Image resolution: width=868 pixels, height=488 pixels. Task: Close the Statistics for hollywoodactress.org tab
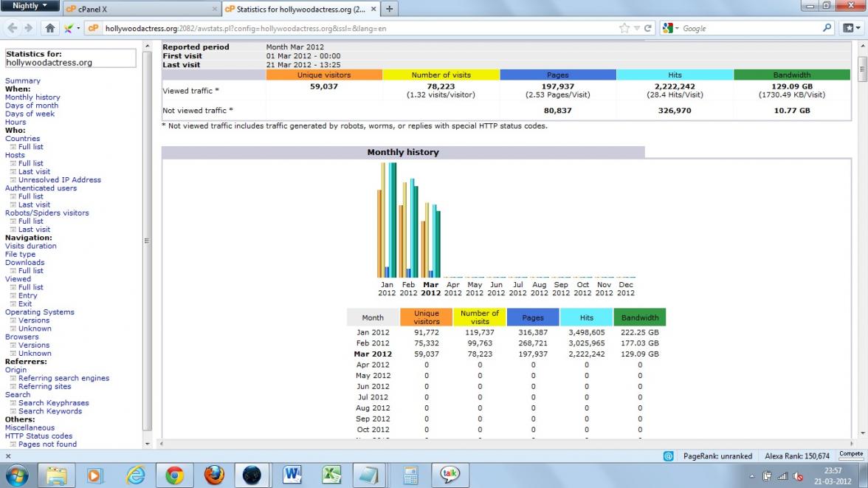(x=373, y=10)
